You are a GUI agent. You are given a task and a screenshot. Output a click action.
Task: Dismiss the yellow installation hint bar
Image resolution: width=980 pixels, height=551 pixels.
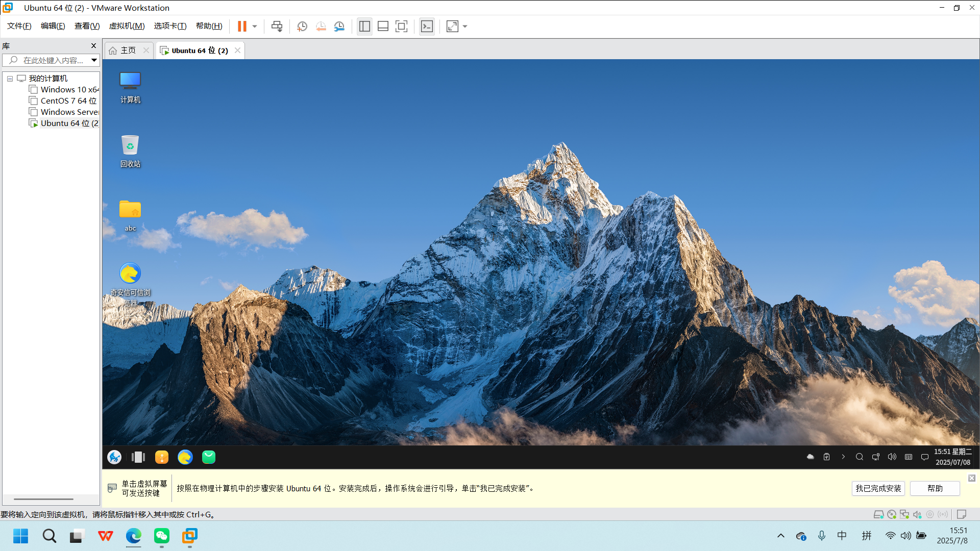[972, 478]
